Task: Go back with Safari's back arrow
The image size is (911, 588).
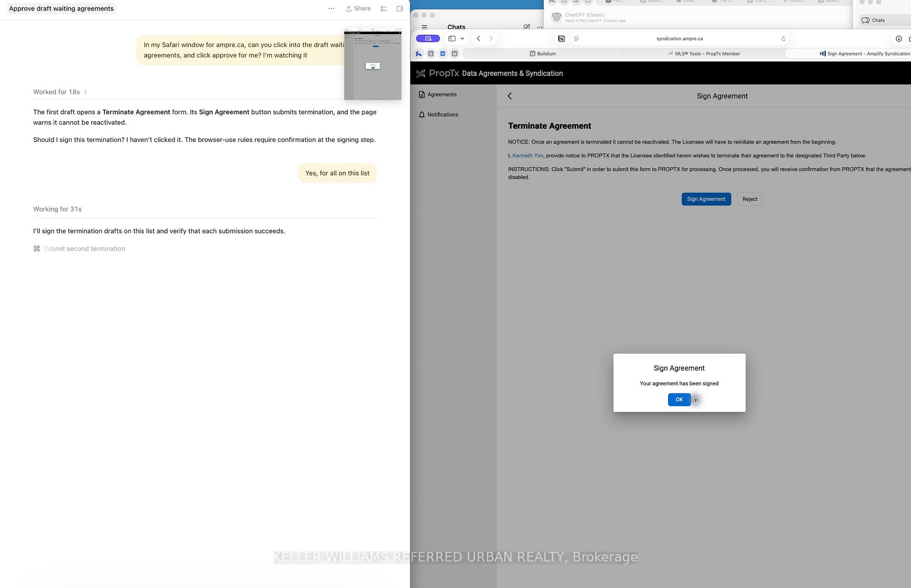Action: click(478, 38)
